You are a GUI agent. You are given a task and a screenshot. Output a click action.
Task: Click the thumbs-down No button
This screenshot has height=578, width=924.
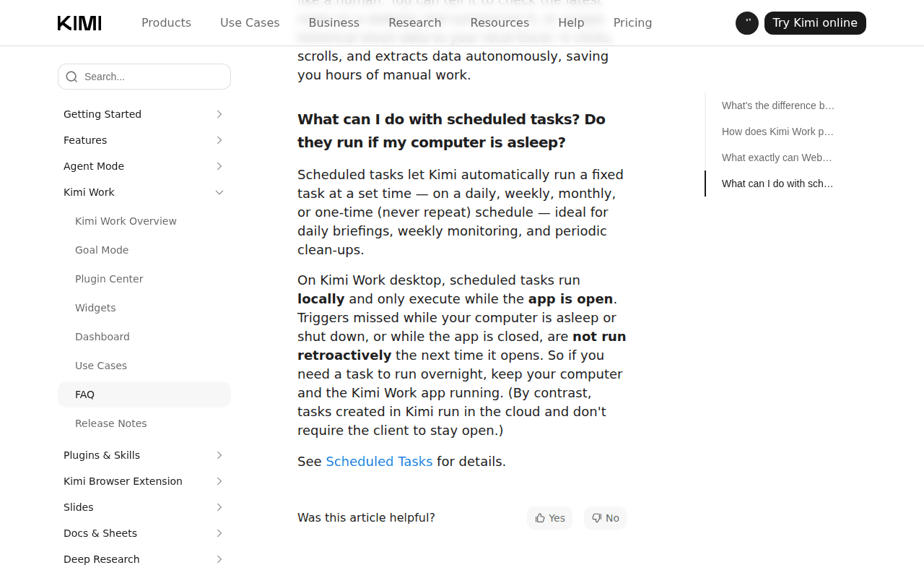point(605,518)
